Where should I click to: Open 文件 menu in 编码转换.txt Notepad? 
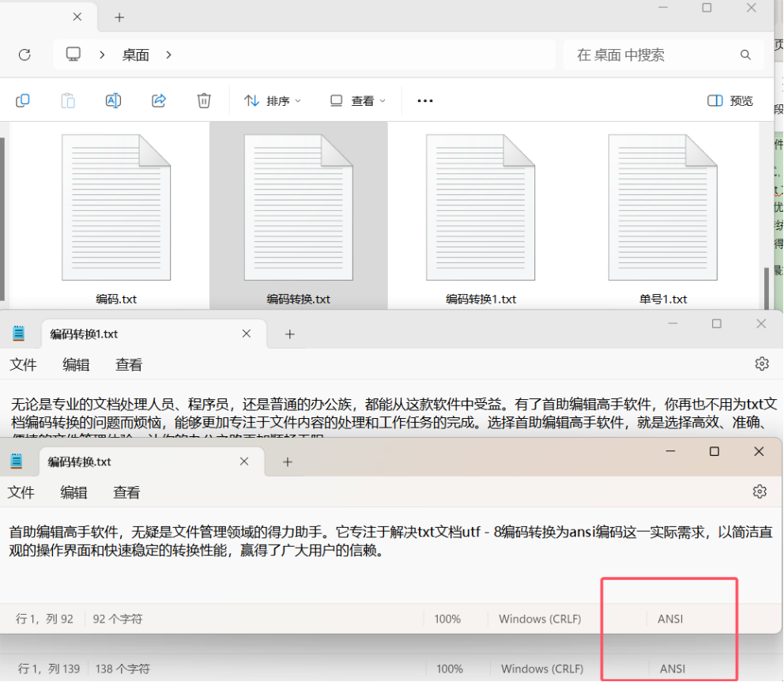click(21, 492)
